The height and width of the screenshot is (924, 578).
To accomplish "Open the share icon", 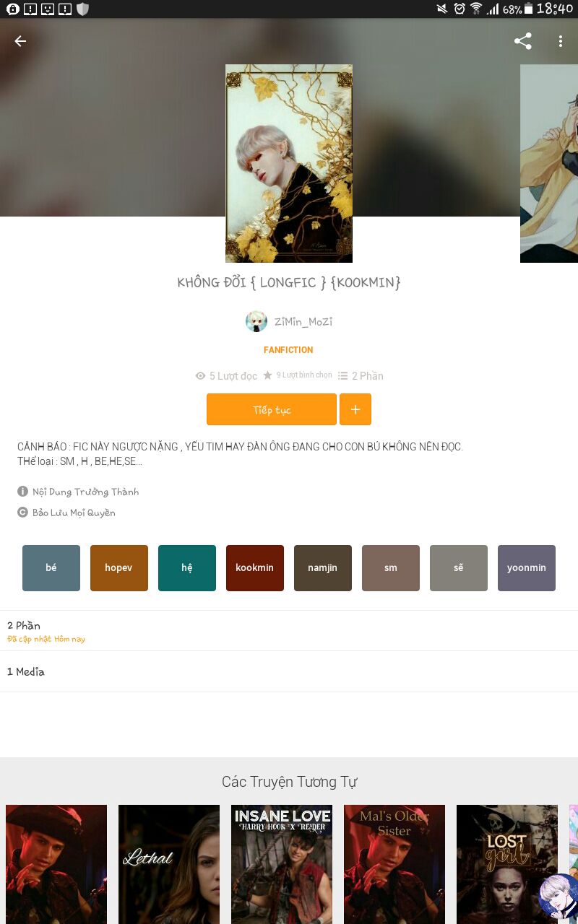I will pos(523,41).
